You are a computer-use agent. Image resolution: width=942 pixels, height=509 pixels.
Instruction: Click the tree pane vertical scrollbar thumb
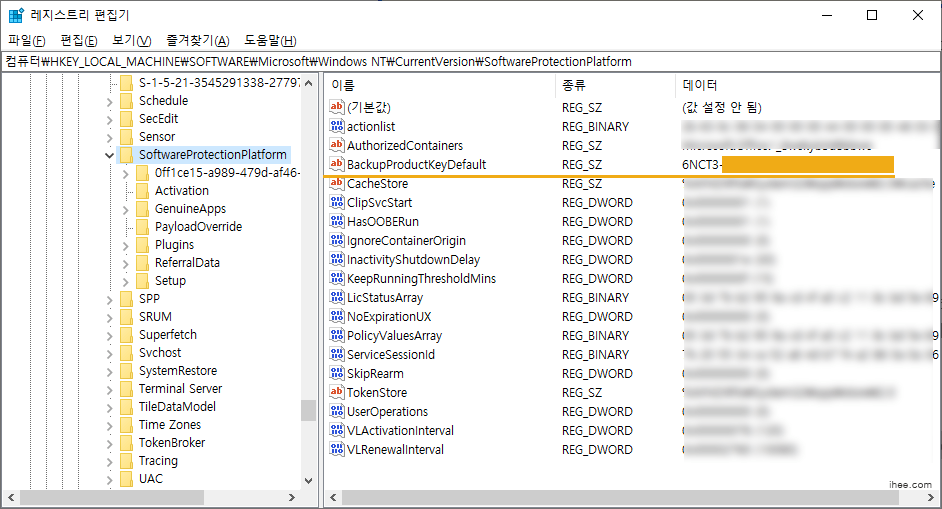(308, 410)
